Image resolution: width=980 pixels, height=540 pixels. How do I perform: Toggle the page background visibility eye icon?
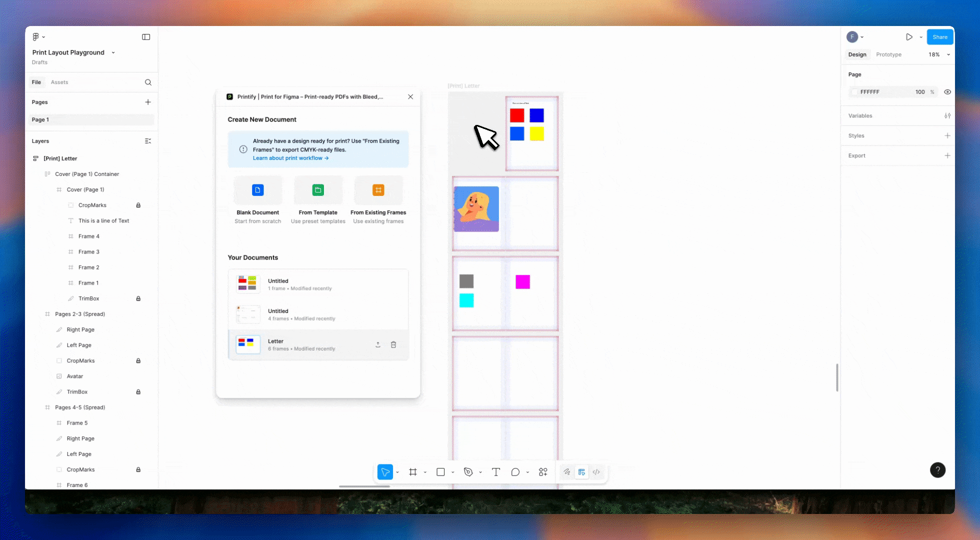tap(948, 92)
